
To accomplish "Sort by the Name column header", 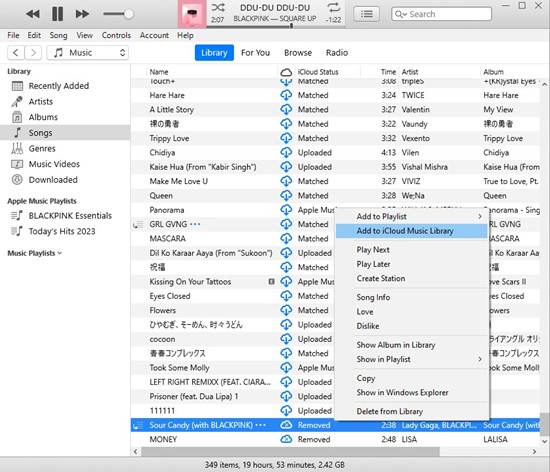I will (212, 72).
